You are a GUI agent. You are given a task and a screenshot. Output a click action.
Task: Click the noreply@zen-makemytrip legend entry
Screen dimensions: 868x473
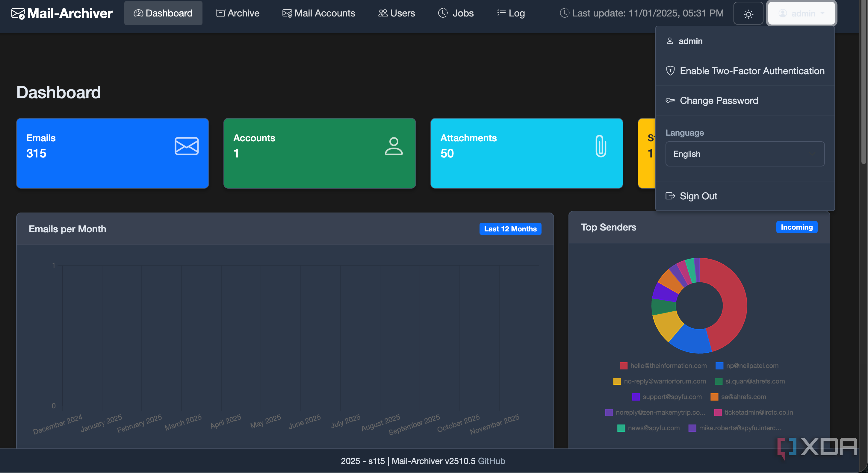tap(655, 412)
